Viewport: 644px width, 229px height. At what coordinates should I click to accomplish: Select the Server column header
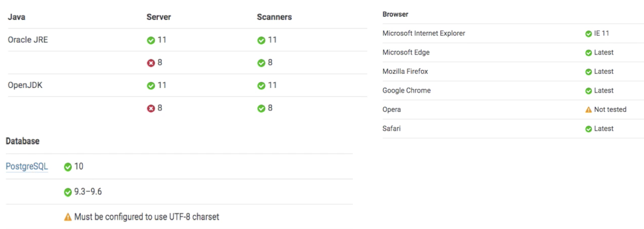[x=158, y=17]
